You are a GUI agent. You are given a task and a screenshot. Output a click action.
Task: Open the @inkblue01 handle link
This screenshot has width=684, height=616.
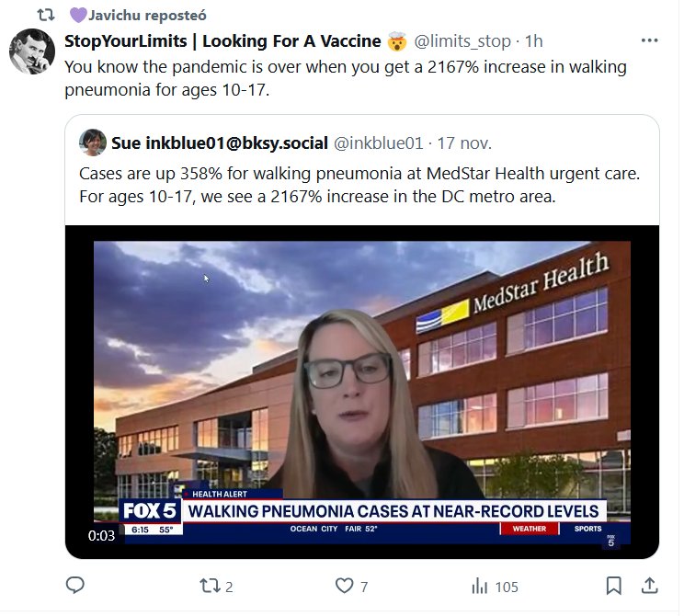coord(378,143)
